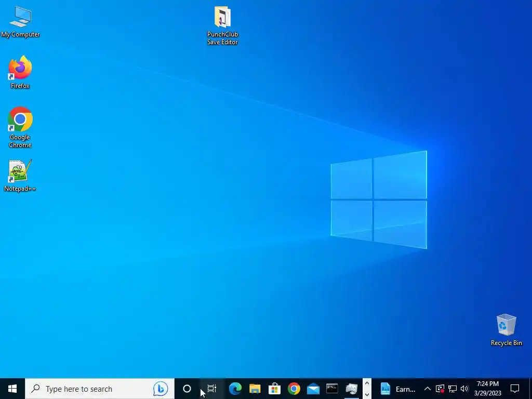This screenshot has height=399, width=532.
Task: Select the Notepad++ desktop shortcut
Action: click(x=20, y=176)
